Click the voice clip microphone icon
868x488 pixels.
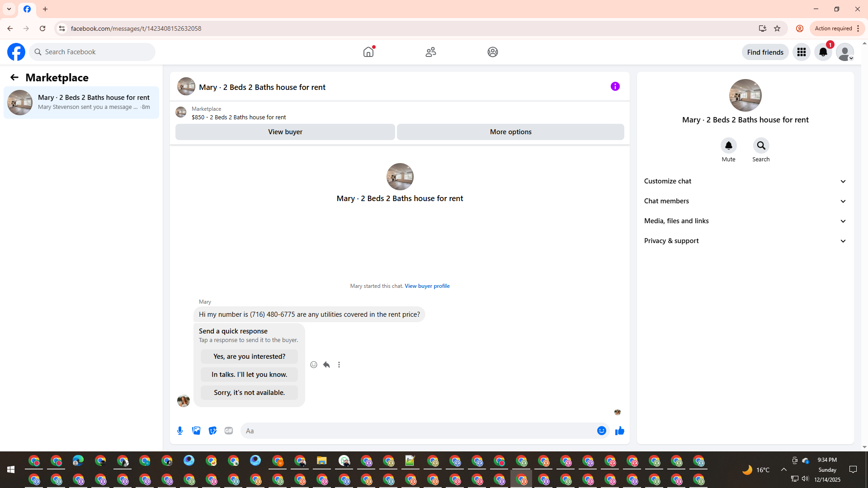pyautogui.click(x=180, y=431)
